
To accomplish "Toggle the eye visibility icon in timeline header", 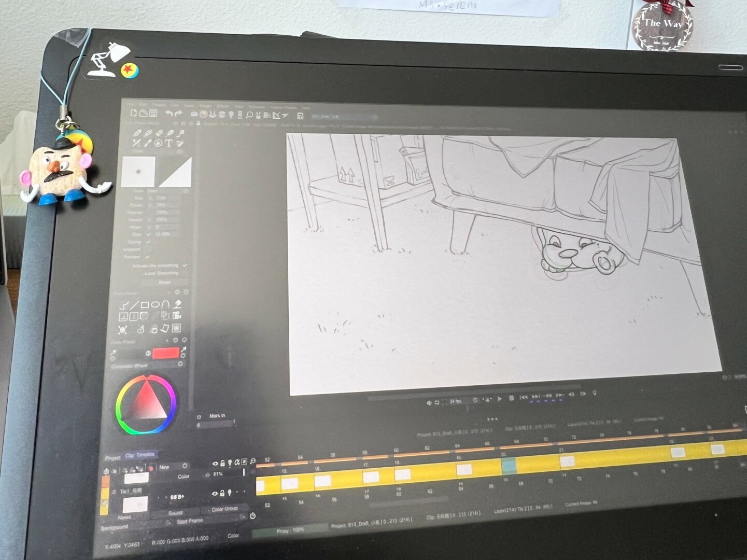I will (215, 463).
